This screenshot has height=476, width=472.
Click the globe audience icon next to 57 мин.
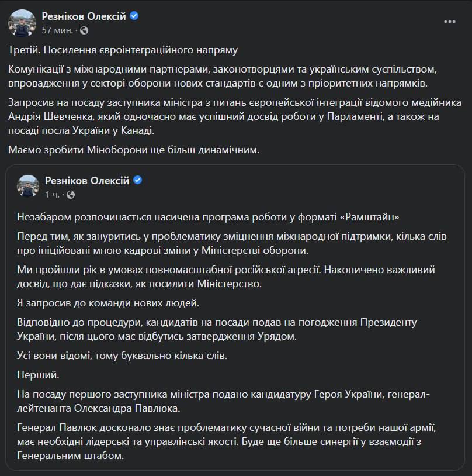click(84, 30)
